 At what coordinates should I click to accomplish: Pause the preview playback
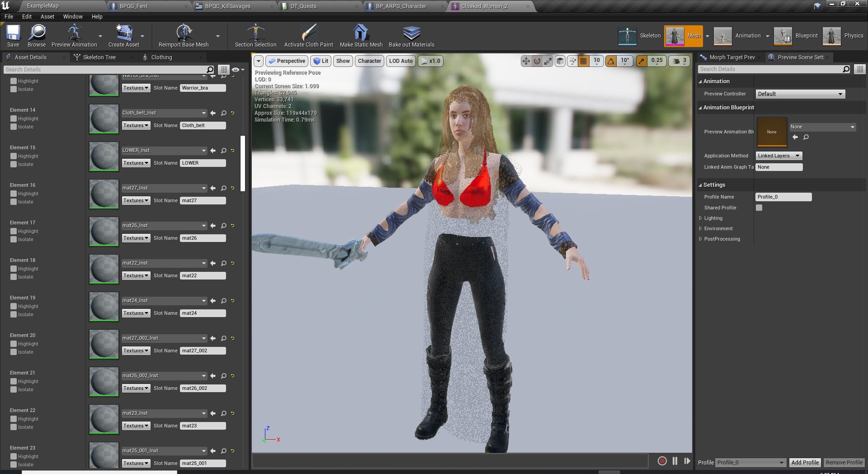(x=675, y=461)
